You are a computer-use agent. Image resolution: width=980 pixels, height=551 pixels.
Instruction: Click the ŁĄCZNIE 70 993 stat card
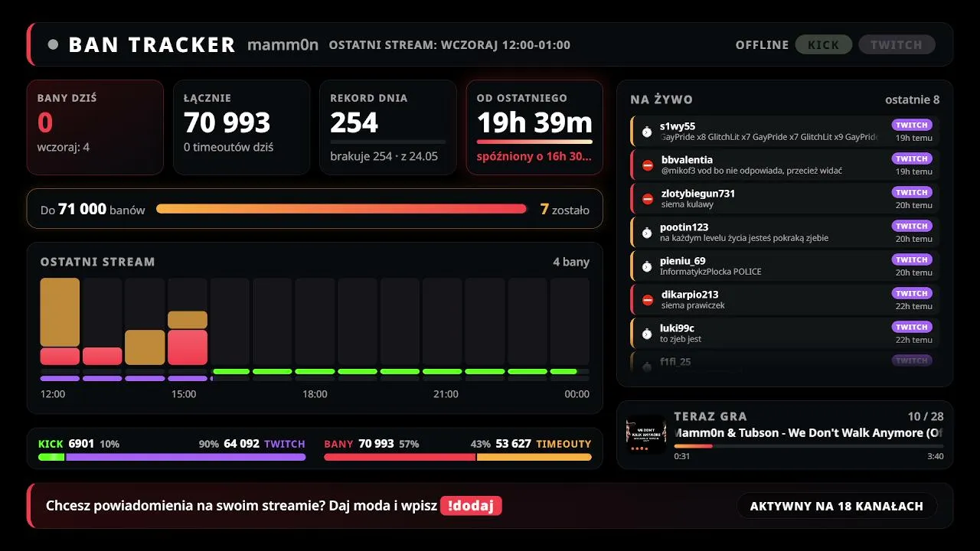coord(241,127)
